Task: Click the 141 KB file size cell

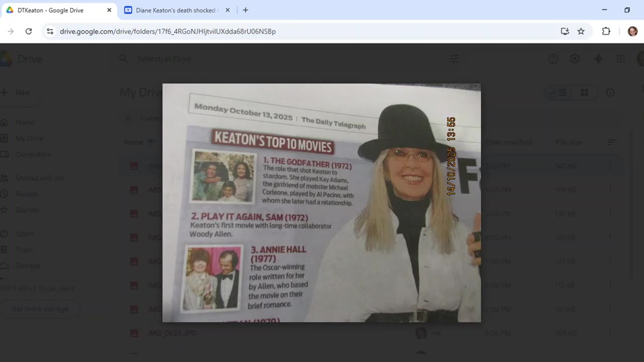Action: pos(565,309)
